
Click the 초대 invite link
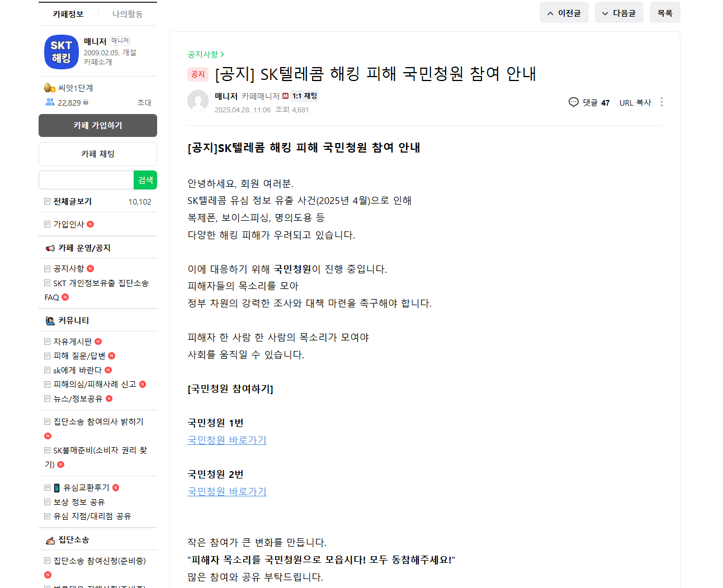click(x=144, y=103)
